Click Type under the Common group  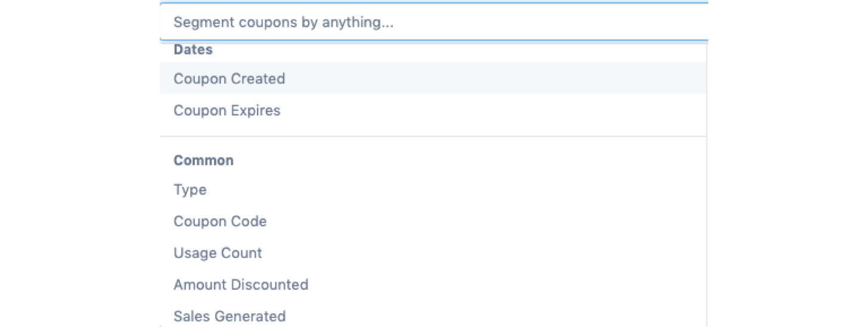coord(190,190)
